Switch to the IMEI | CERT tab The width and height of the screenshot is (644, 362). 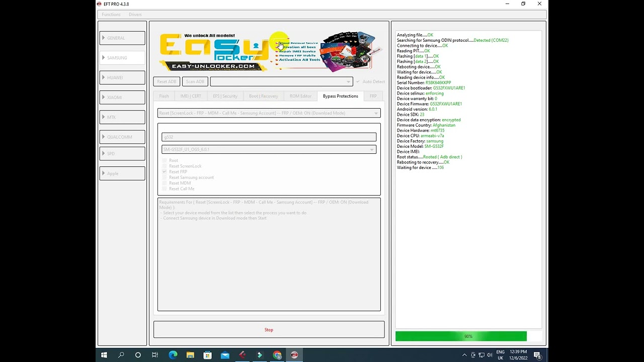tap(191, 96)
